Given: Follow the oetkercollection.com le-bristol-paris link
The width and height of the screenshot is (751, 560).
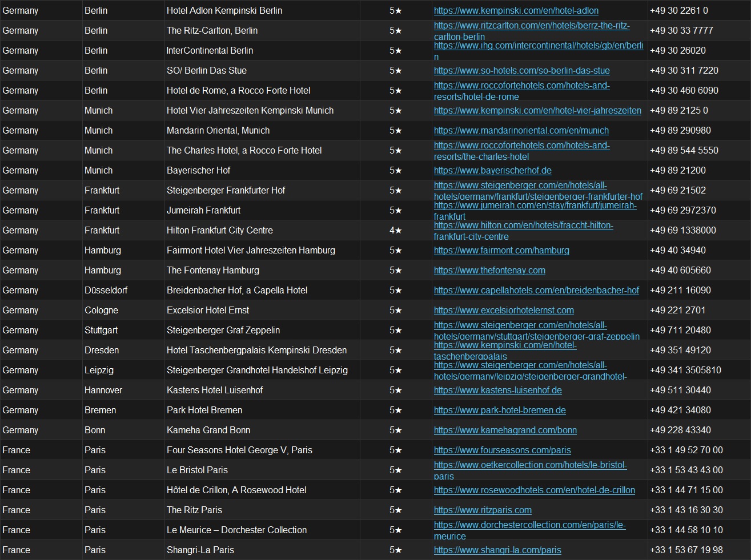Looking at the screenshot, I should [x=531, y=470].
